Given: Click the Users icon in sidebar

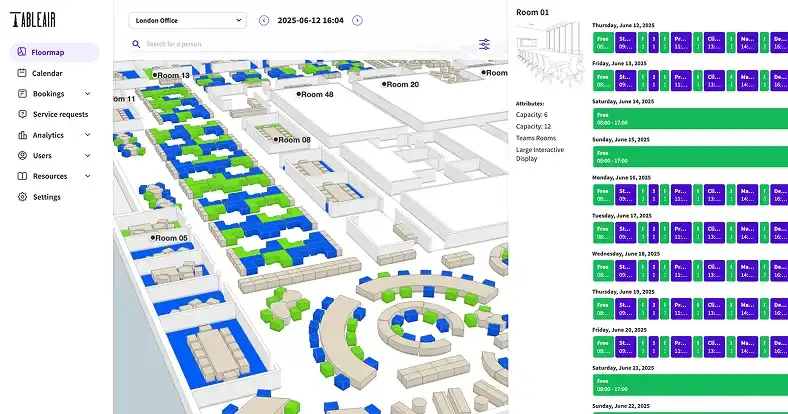Looking at the screenshot, I should pos(22,156).
